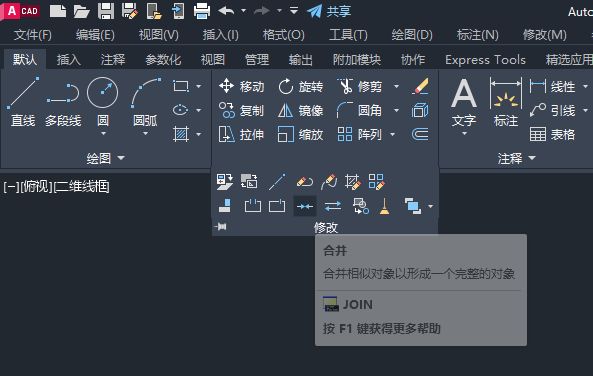593x376 pixels.
Task: Open the Undo history dropdown
Action: [243, 11]
